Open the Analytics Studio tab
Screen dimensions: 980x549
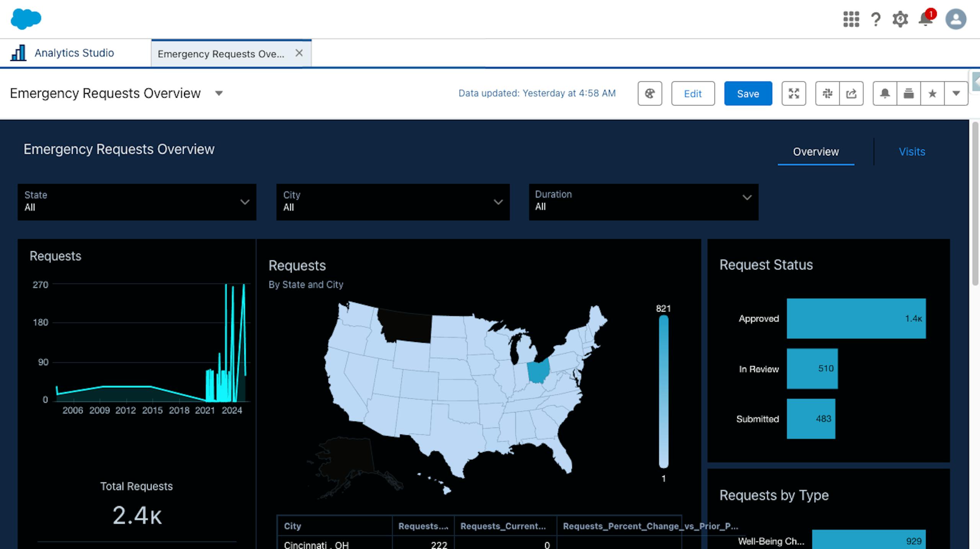tap(74, 53)
